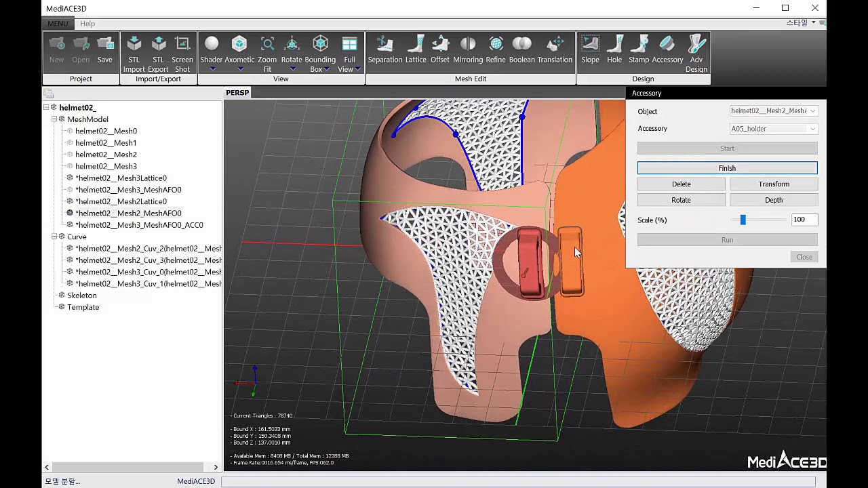
Task: Open the Shader dropdown arrow
Action: pos(212,69)
